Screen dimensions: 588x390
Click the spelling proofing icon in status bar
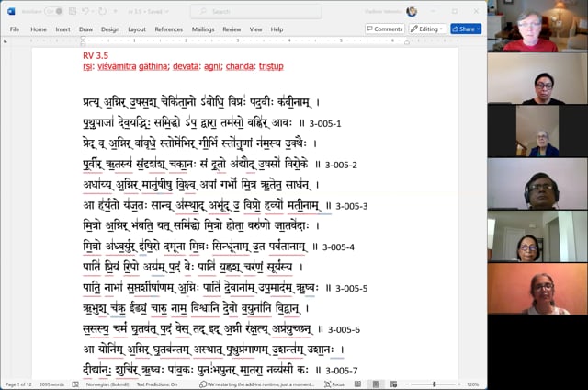click(75, 384)
